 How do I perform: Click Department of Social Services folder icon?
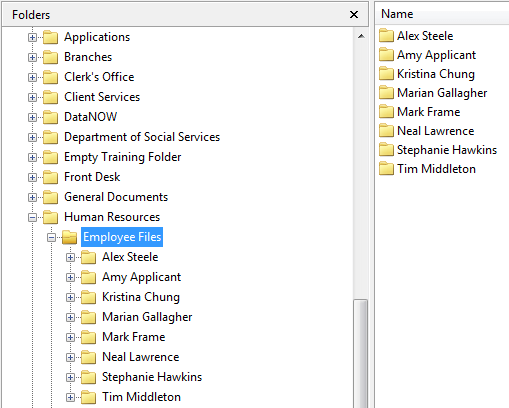pos(51,137)
